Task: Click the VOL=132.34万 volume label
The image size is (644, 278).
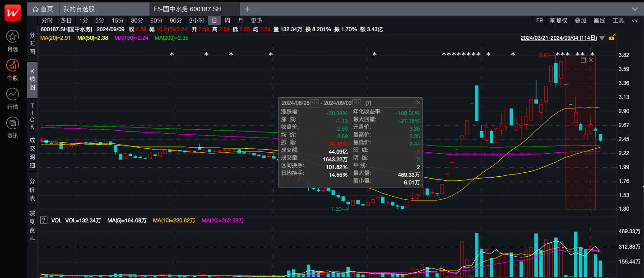Action: [x=83, y=221]
